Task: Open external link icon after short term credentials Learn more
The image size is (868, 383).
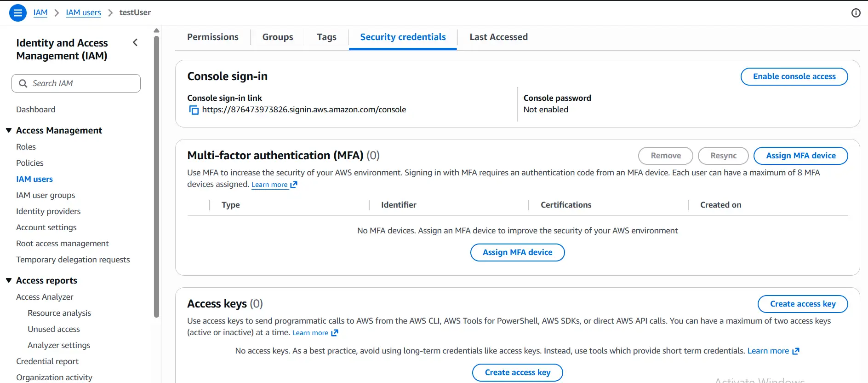Action: [x=796, y=351]
